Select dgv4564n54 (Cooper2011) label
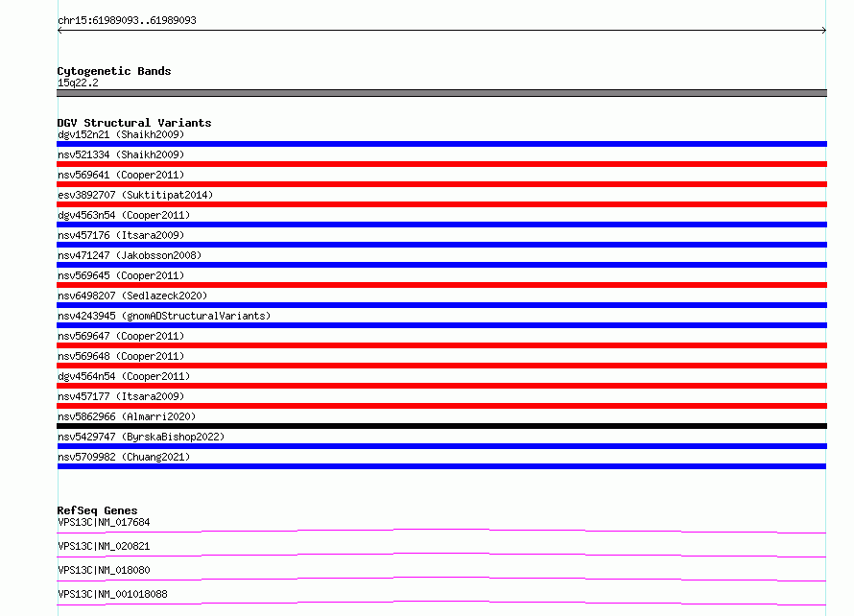The image size is (854, 616). [x=124, y=376]
